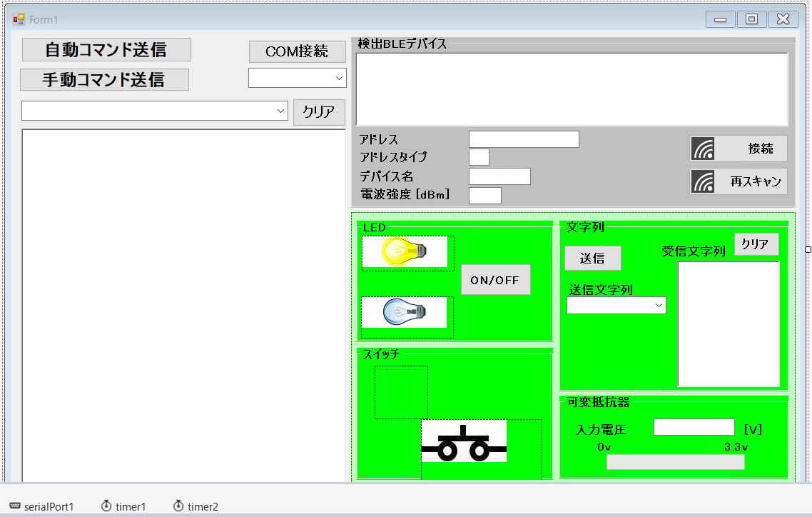Clear received text with the 受信文字列 クリア button

(x=756, y=244)
